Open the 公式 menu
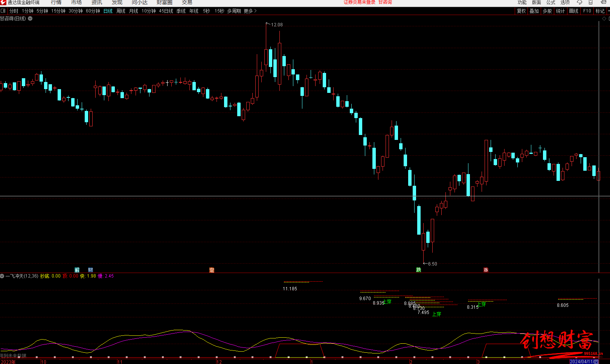610x364 pixels. [x=551, y=2]
